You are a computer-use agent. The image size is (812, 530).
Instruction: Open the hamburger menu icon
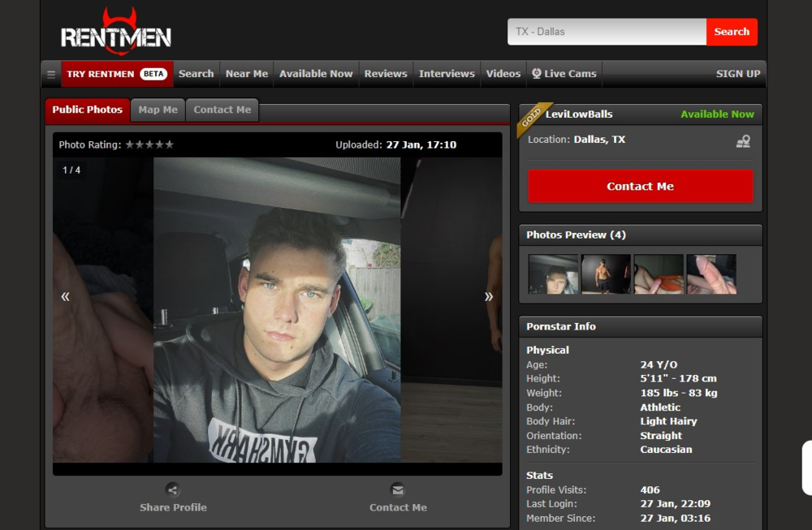(51, 74)
